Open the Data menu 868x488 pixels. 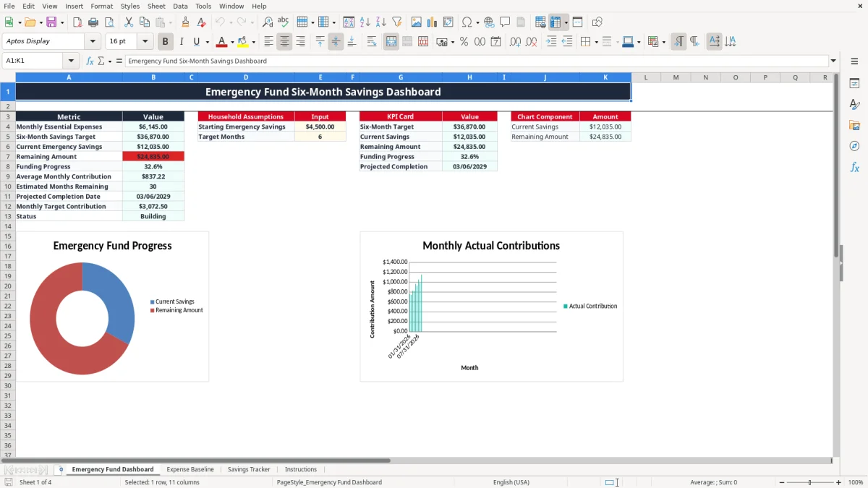181,6
